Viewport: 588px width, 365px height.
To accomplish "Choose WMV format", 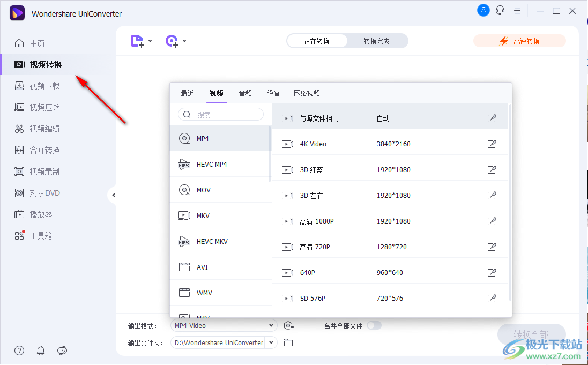I will pyautogui.click(x=220, y=293).
